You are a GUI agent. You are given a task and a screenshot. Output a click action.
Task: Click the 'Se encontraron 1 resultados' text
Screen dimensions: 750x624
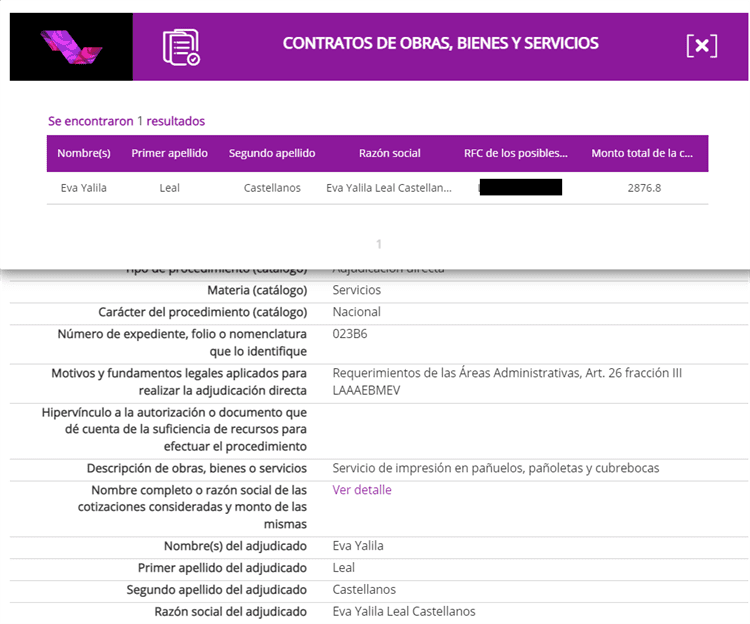click(126, 121)
